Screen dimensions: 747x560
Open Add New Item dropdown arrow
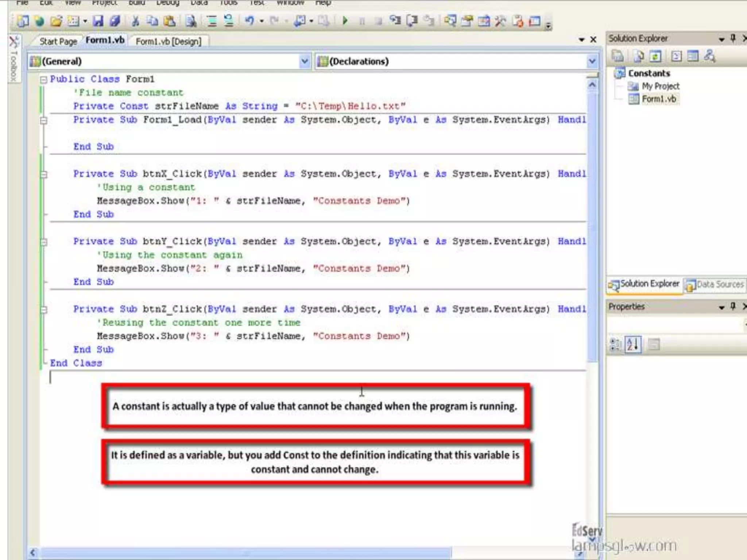click(x=85, y=21)
